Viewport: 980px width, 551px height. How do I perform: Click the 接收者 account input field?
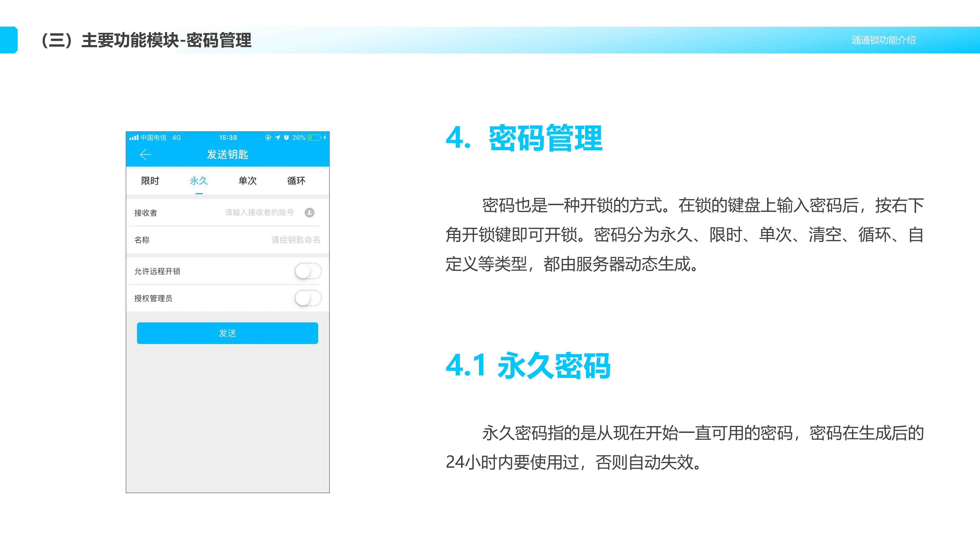coord(259,213)
